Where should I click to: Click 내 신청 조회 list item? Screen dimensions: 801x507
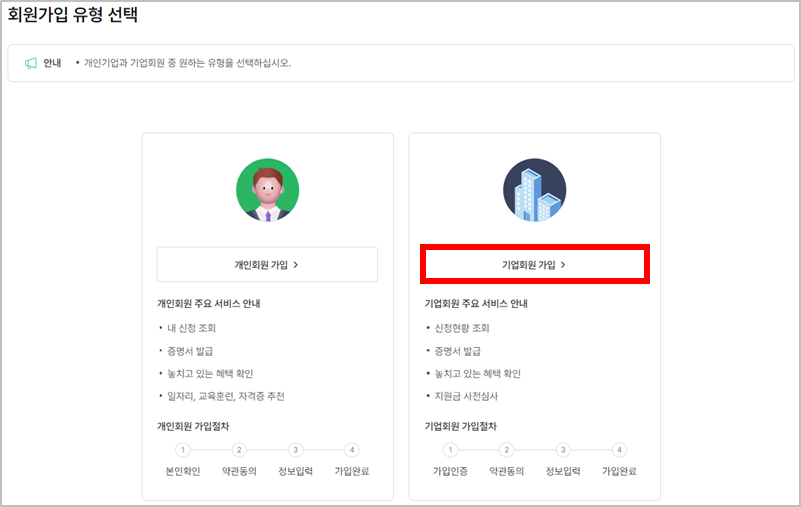(191, 328)
